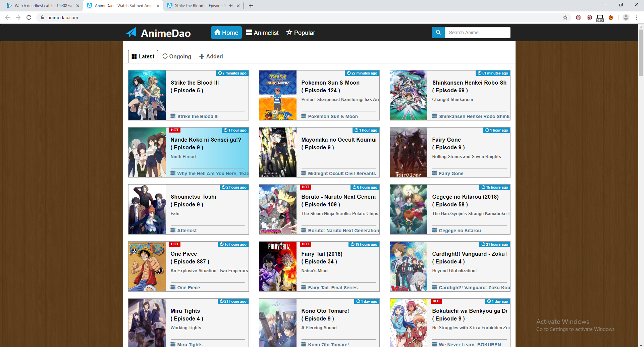Click the first red hexagon extension icon
This screenshot has height=347, width=644.
[x=579, y=17]
